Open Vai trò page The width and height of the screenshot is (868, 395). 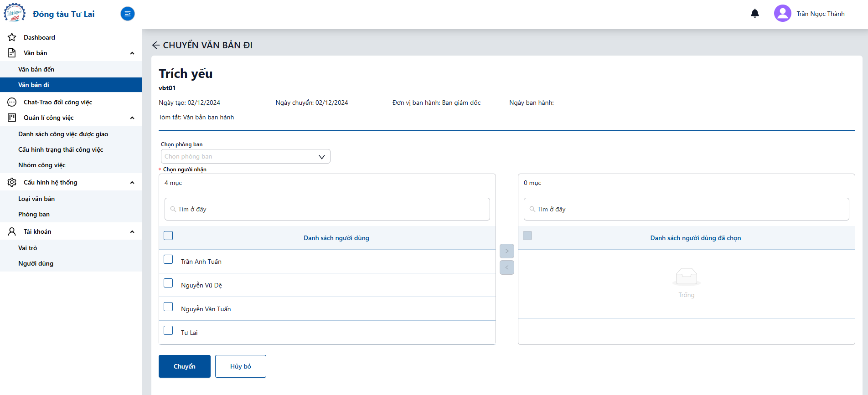71,248
